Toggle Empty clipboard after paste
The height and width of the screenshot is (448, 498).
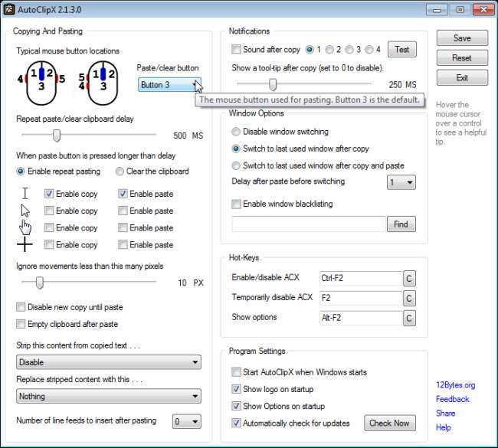pyautogui.click(x=21, y=324)
